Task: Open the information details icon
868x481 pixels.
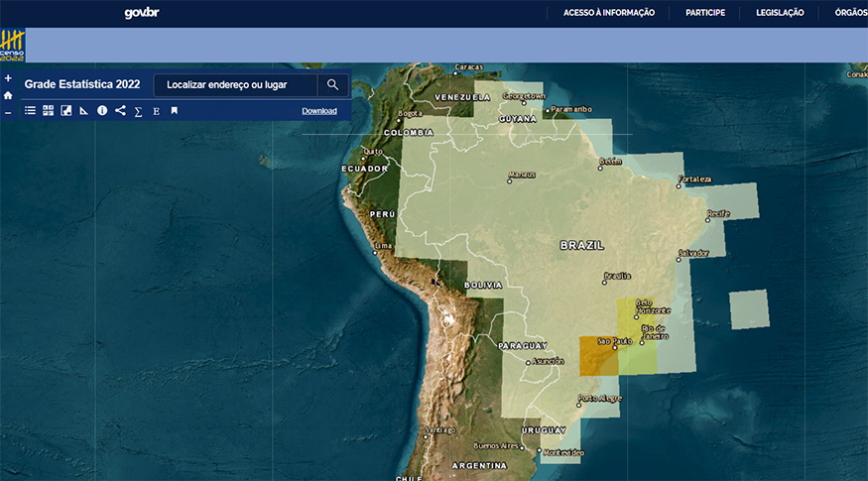Action: [102, 111]
